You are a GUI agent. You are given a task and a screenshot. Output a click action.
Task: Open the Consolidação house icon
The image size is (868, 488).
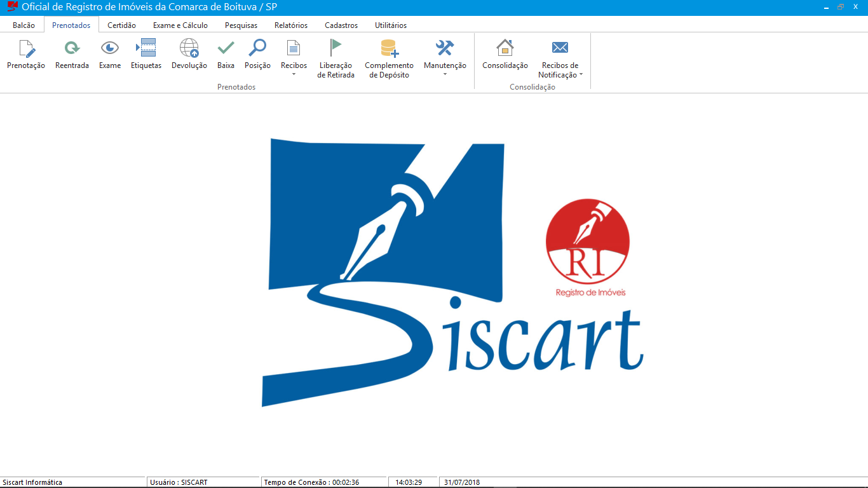[505, 48]
